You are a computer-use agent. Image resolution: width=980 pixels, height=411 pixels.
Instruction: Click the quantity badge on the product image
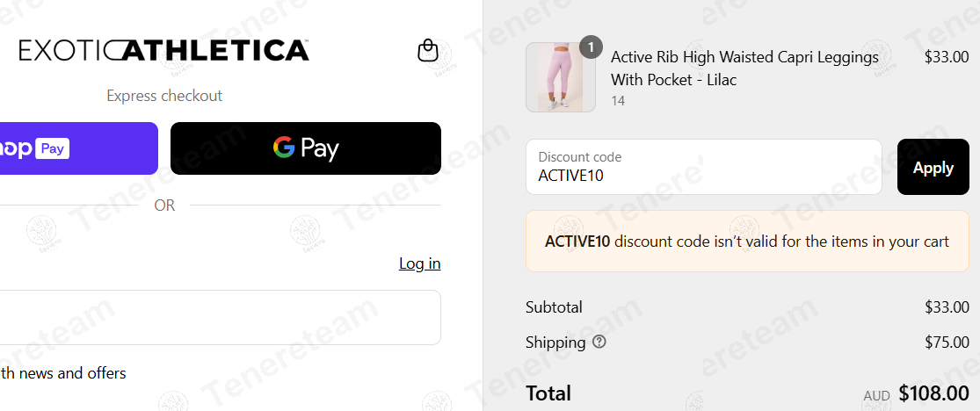[591, 47]
